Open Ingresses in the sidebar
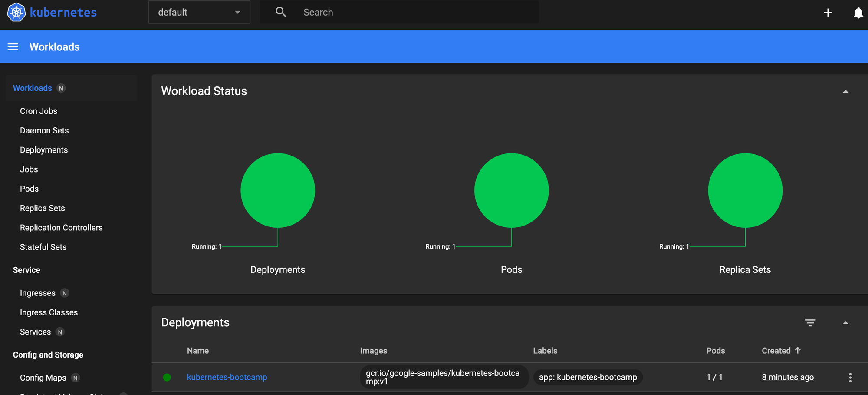The width and height of the screenshot is (868, 395). (38, 293)
